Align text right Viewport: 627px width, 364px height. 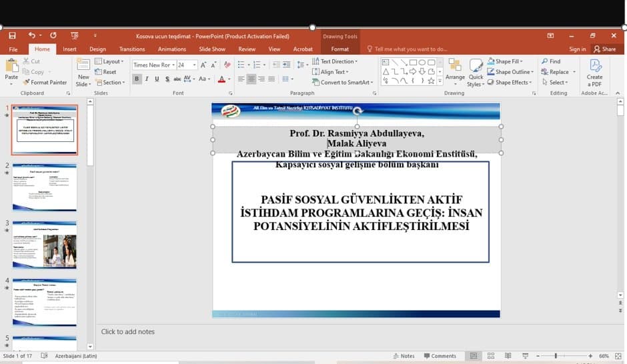tap(261, 79)
